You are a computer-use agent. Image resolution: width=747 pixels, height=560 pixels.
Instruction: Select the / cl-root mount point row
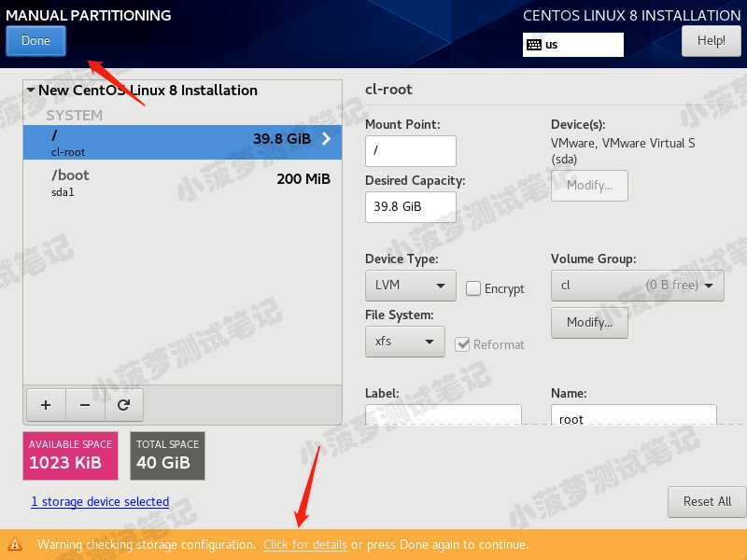point(182,143)
